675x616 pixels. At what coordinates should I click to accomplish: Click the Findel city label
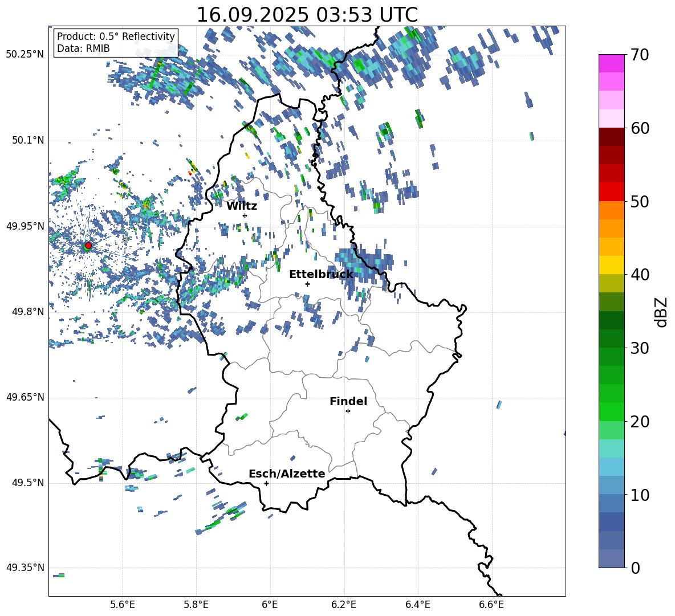(348, 401)
